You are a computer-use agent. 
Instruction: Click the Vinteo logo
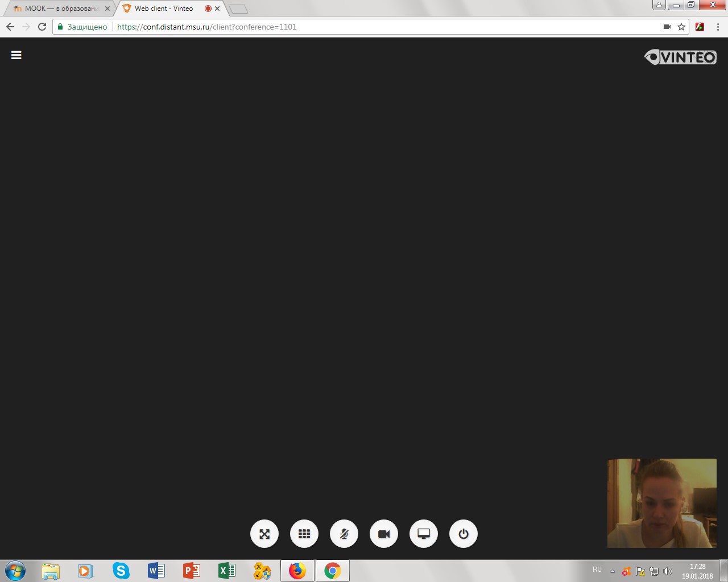[x=680, y=57]
